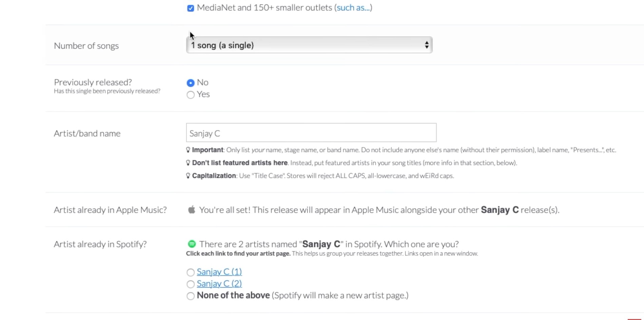The width and height of the screenshot is (644, 320).
Task: Click the dropdown arrows on song selector
Action: 427,45
